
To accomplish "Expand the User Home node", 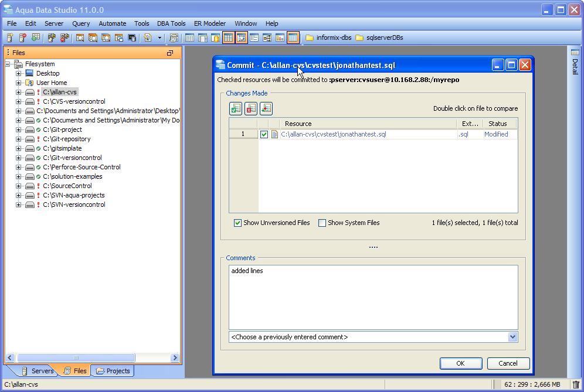I will pyautogui.click(x=18, y=83).
